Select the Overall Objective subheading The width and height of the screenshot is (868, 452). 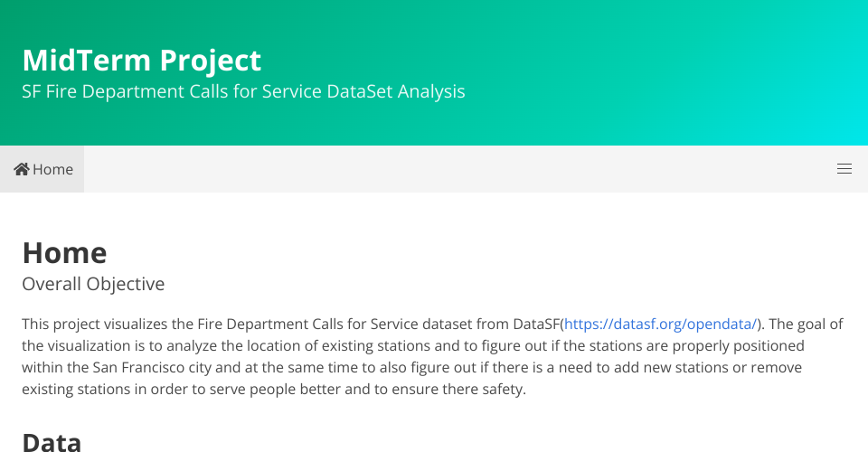93,284
